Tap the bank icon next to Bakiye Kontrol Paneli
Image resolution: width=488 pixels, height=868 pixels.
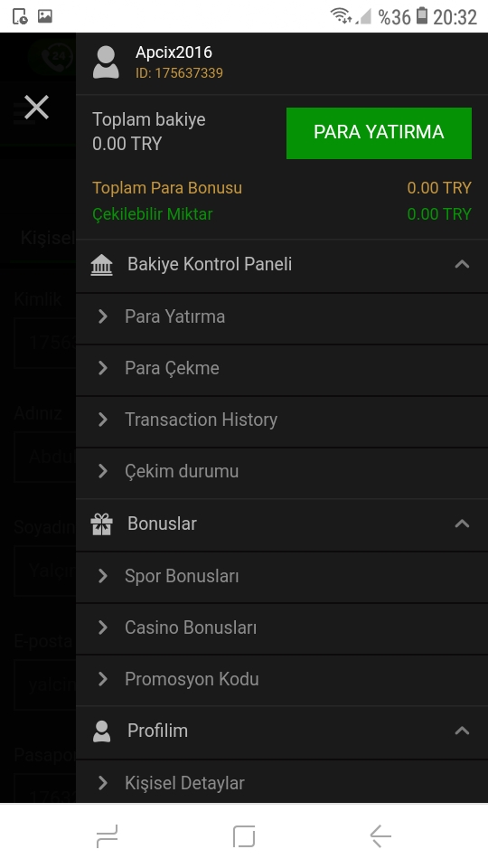[102, 265]
